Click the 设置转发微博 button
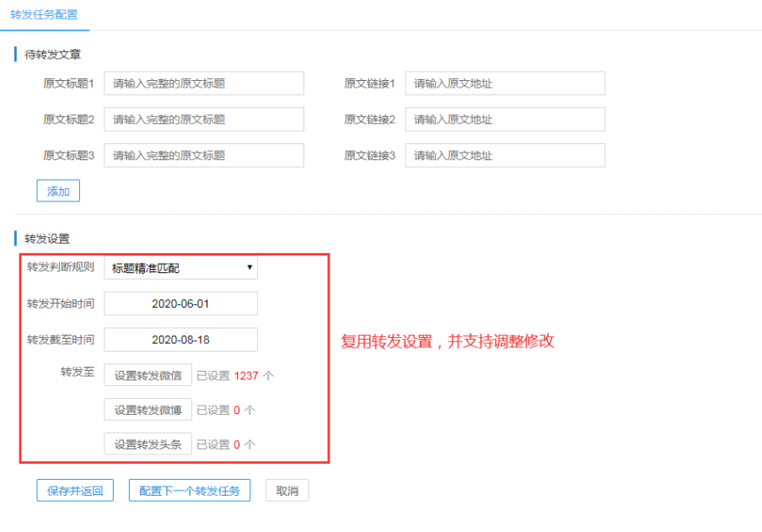The height and width of the screenshot is (532, 762). click(x=148, y=410)
